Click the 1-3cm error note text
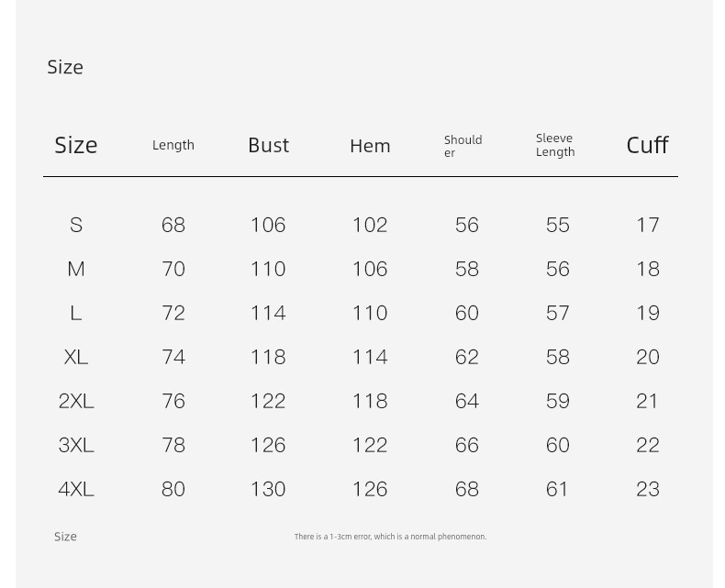This screenshot has height=588, width=725. pos(390,537)
